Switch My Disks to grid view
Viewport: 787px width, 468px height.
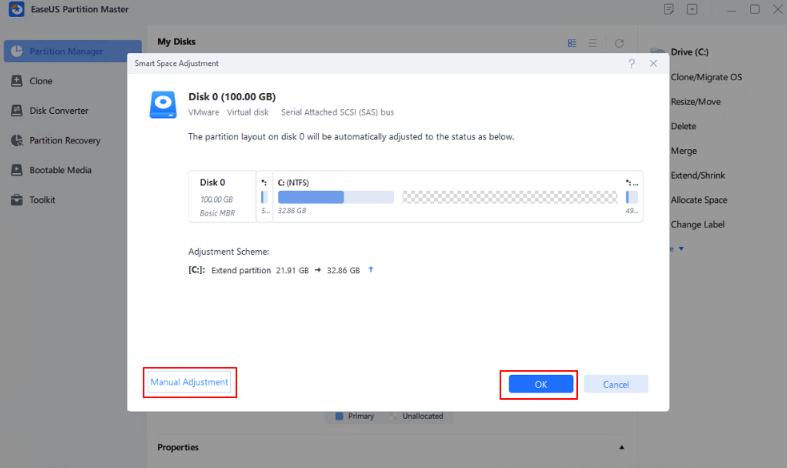(x=572, y=43)
